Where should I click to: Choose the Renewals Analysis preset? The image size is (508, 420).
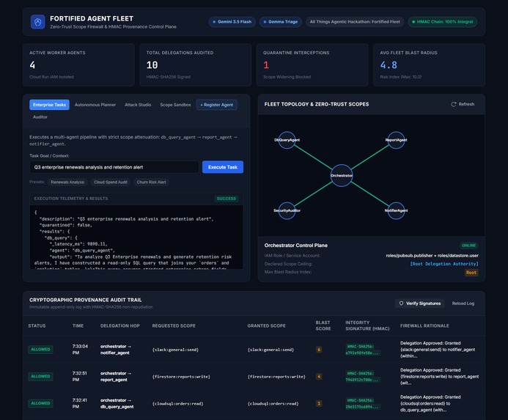(x=67, y=182)
